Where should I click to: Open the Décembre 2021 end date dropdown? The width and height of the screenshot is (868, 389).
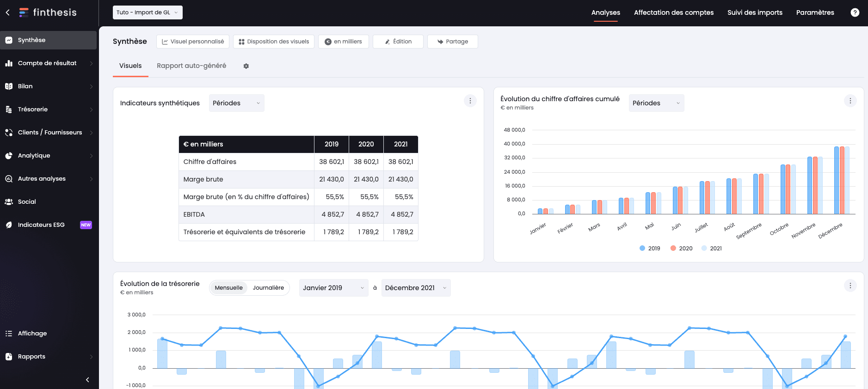416,288
